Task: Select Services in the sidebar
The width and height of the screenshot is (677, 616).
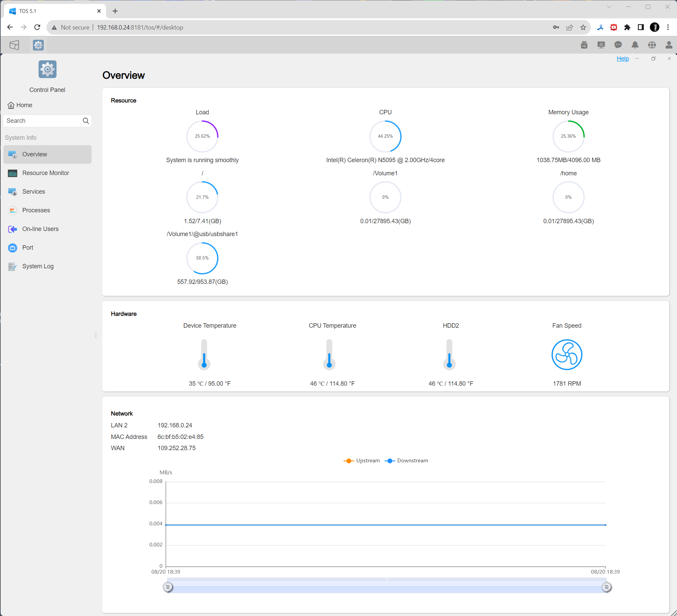Action: click(x=34, y=192)
